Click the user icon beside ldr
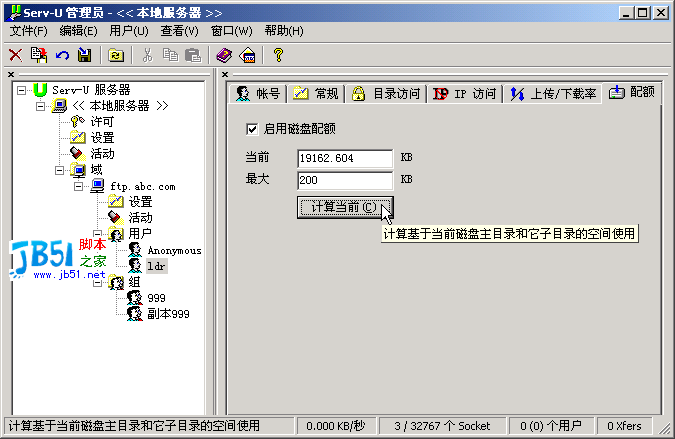Viewport: 675px width, 439px height. (135, 266)
